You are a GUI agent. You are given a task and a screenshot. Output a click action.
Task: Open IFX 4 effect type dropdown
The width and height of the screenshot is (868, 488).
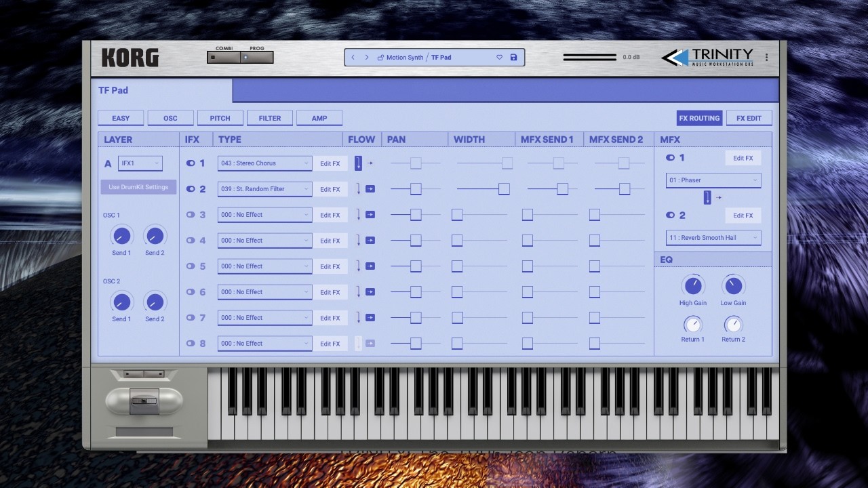pos(264,241)
